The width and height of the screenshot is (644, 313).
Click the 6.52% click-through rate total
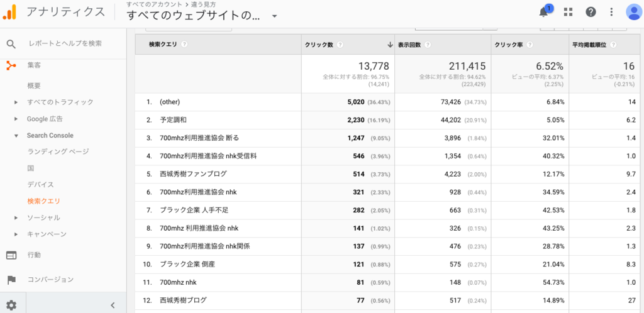(x=551, y=66)
